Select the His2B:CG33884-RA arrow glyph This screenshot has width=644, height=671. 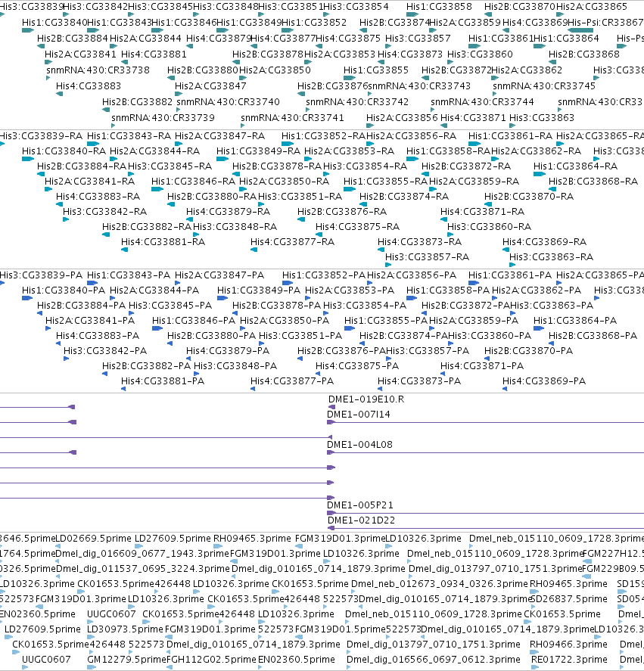tap(41, 174)
